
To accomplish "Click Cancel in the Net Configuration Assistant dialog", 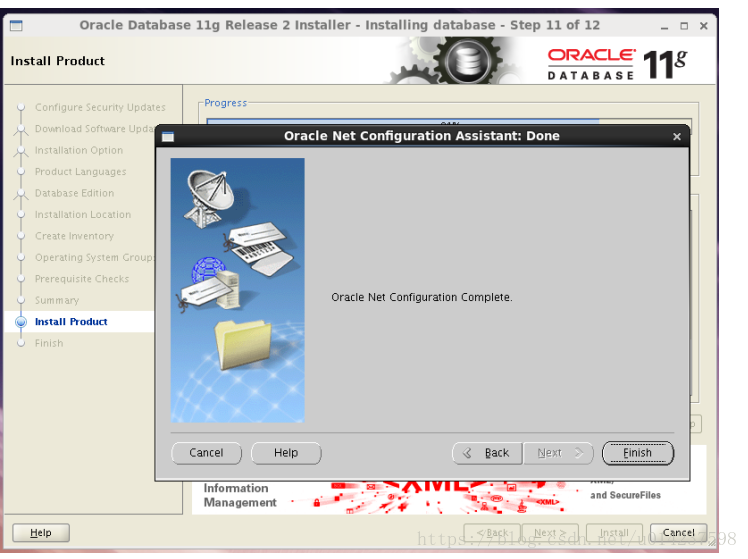I will [x=206, y=453].
